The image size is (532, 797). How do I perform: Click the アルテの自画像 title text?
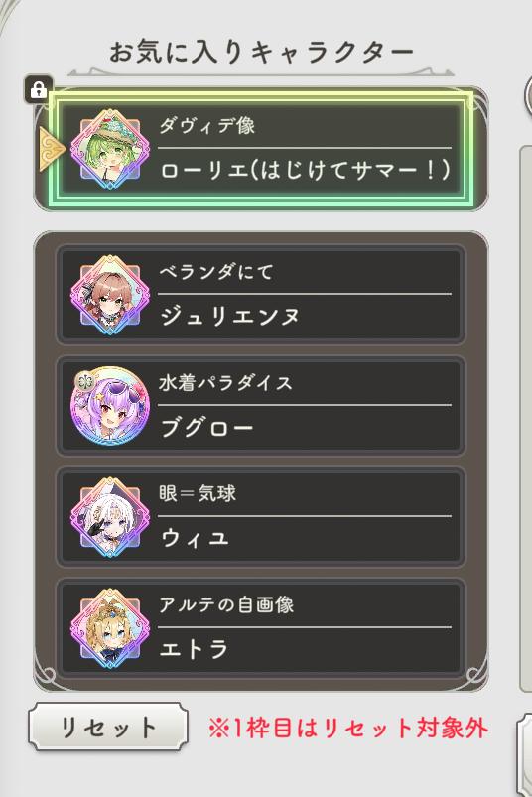(226, 604)
